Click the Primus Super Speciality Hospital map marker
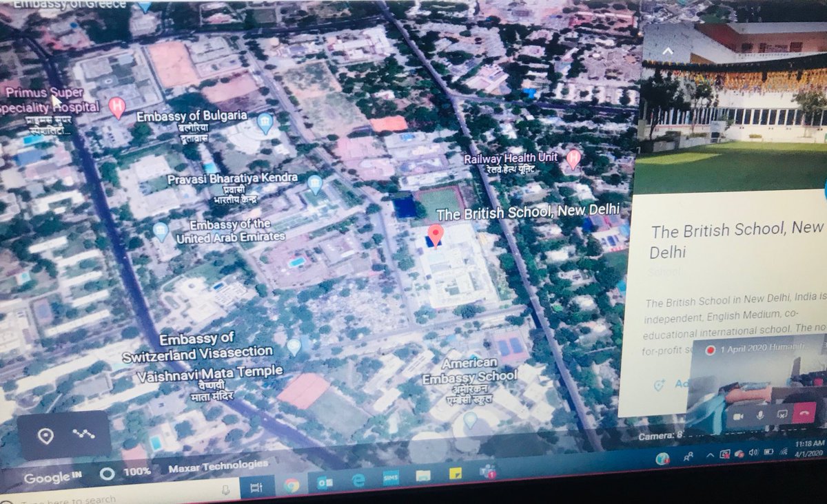This screenshot has width=827, height=504. click(118, 107)
